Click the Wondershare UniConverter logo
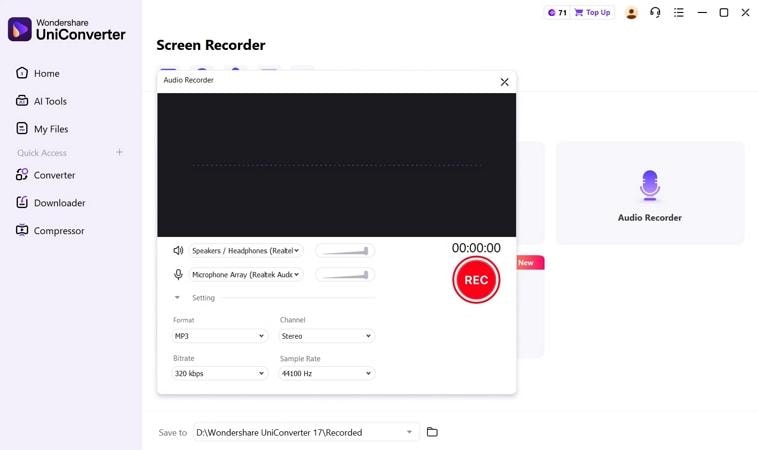The height and width of the screenshot is (450, 758). (x=67, y=29)
